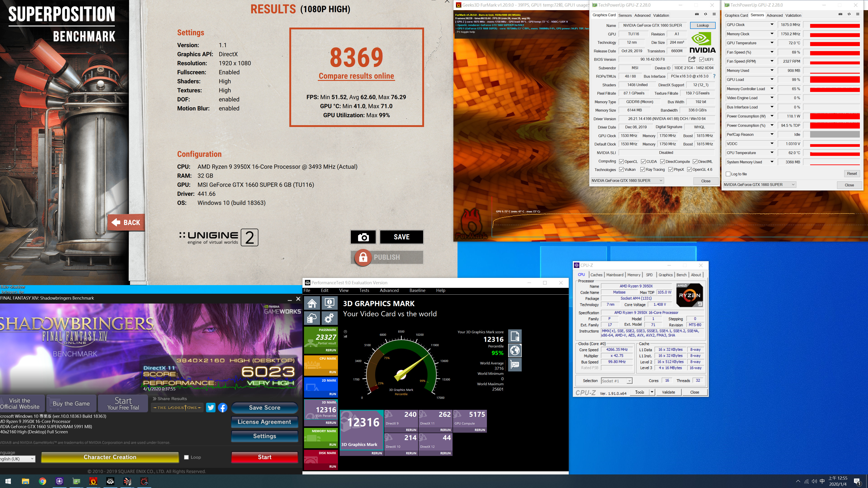868x488 pixels.
Task: Open PerformanceTest system information icon
Action: (329, 303)
